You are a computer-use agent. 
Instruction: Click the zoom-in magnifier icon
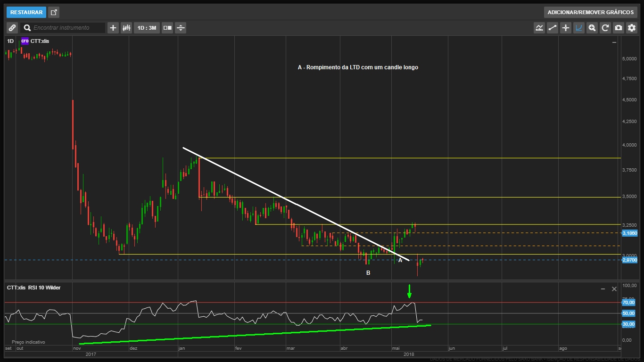click(x=592, y=28)
